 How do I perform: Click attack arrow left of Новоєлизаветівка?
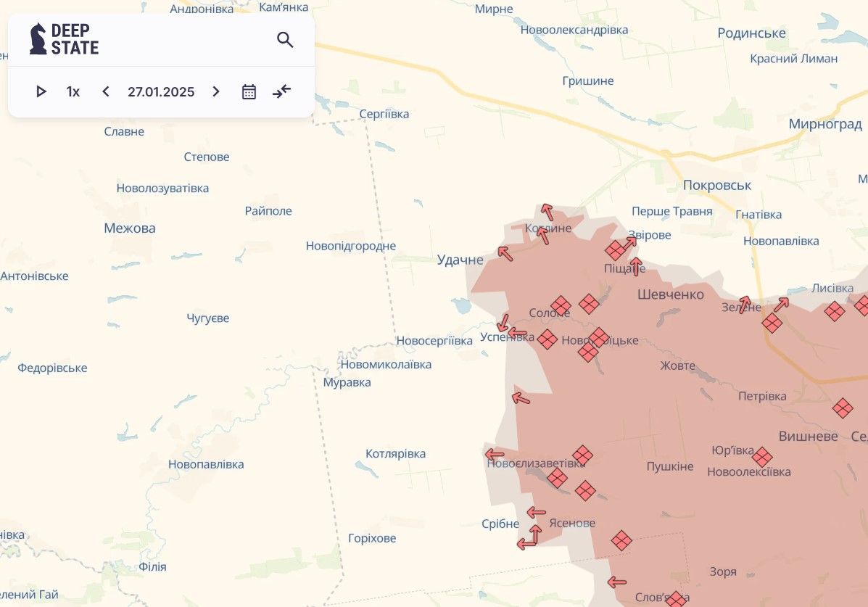[495, 455]
